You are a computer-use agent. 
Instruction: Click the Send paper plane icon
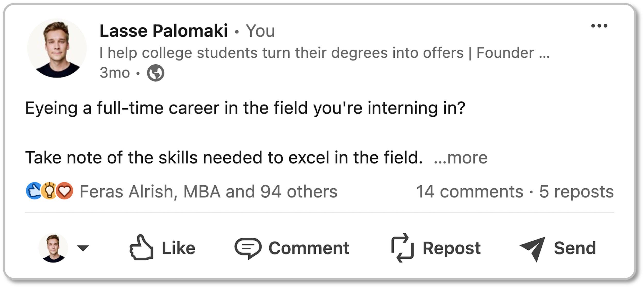[533, 248]
